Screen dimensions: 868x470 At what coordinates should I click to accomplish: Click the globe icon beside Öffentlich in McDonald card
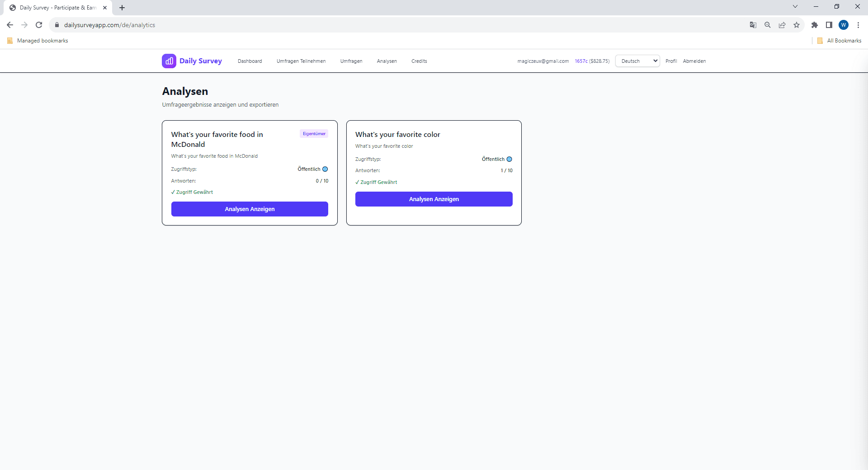325,169
